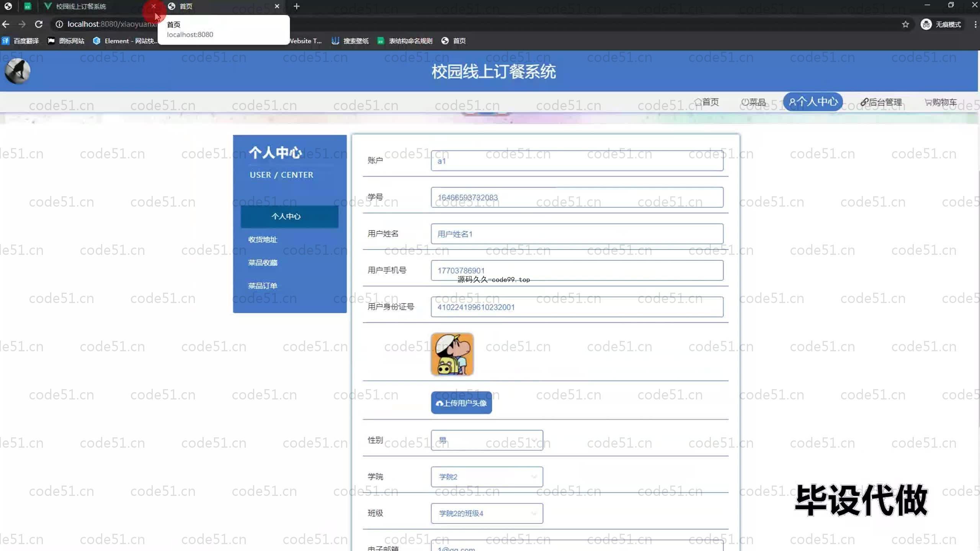View site info icon in address bar
This screenshot has width=980, height=551.
point(59,24)
